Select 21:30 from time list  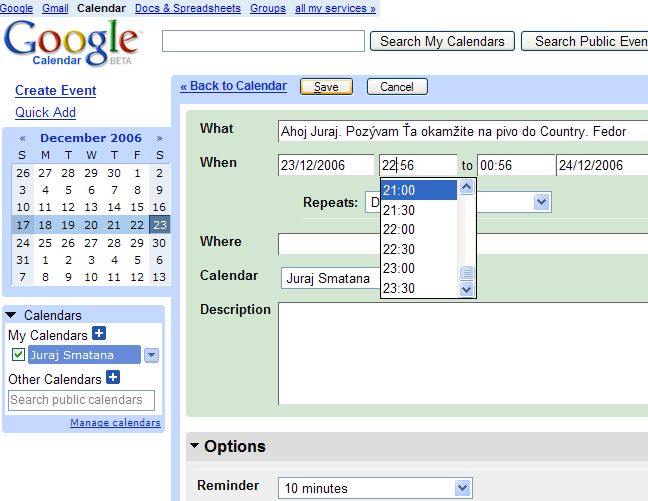(x=419, y=210)
